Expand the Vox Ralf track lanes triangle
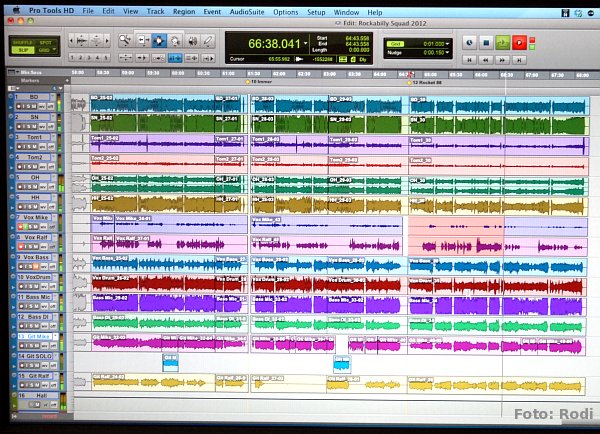Image resolution: width=600 pixels, height=434 pixels. pyautogui.click(x=11, y=247)
